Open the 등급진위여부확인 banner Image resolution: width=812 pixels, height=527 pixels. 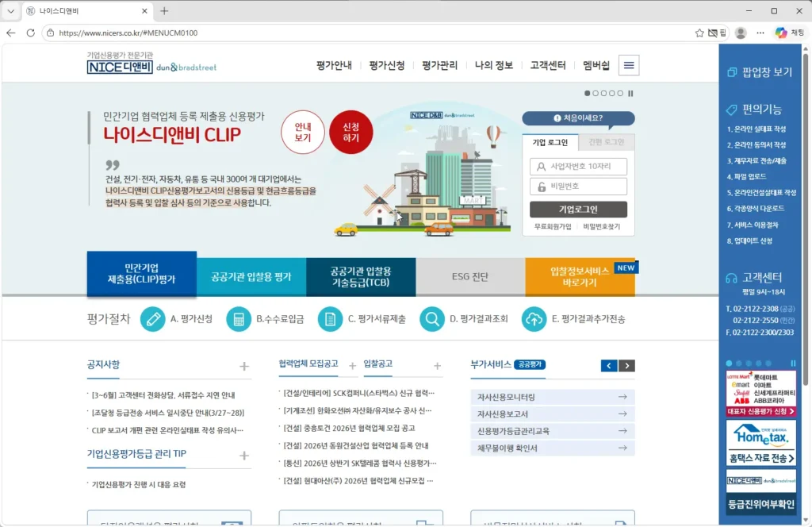click(761, 494)
